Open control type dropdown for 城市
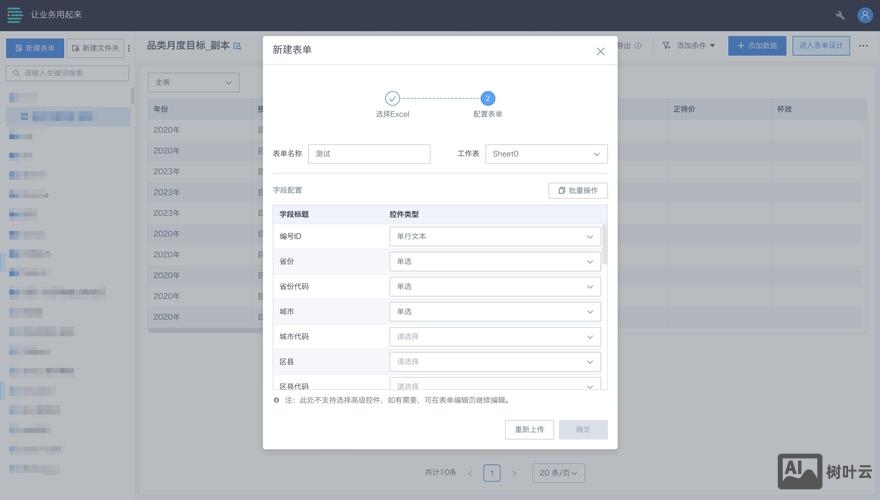The height and width of the screenshot is (500, 880). (x=494, y=311)
